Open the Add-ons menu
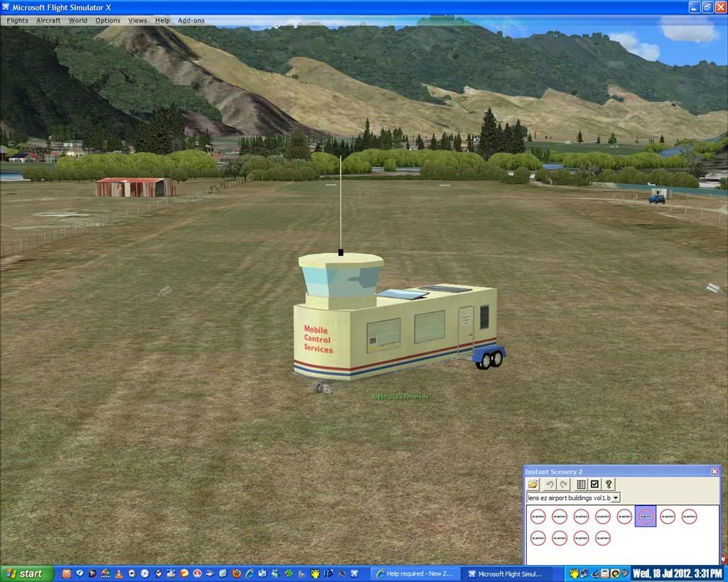Viewport: 728px width, 582px height. click(x=191, y=21)
